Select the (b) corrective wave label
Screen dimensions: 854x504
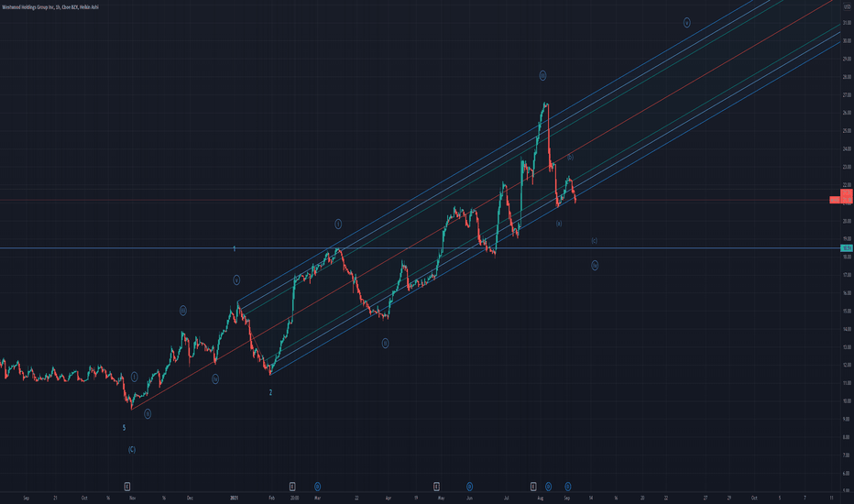(570, 158)
